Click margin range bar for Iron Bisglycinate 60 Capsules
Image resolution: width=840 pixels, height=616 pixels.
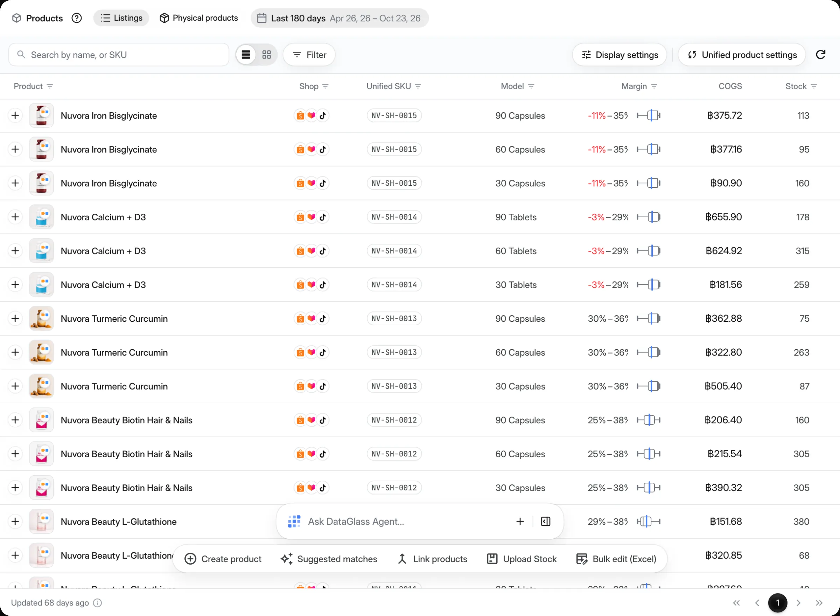[649, 149]
